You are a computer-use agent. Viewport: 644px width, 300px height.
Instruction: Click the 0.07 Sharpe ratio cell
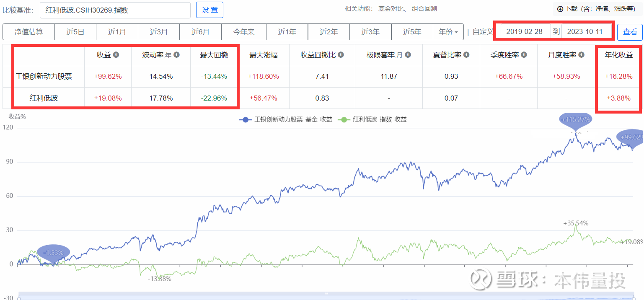(x=452, y=98)
